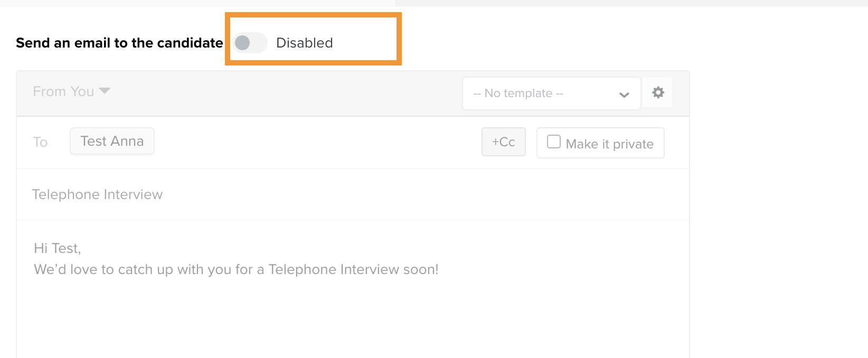
Task: Open template settings gear icon
Action: 658,93
